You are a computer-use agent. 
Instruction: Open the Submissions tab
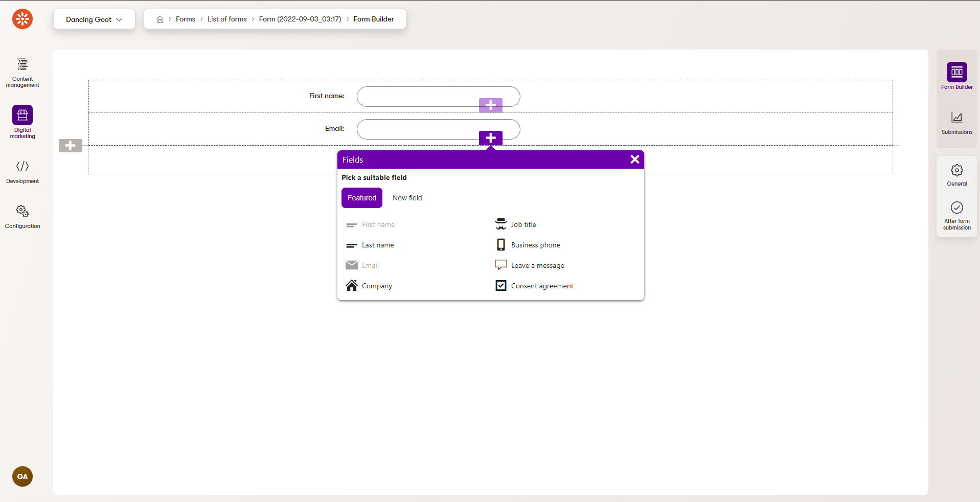pos(957,123)
